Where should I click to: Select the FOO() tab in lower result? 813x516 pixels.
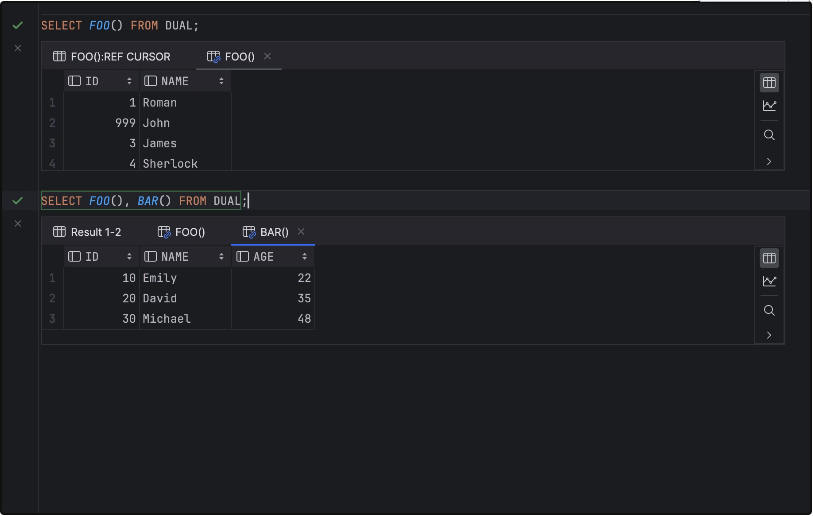[182, 232]
